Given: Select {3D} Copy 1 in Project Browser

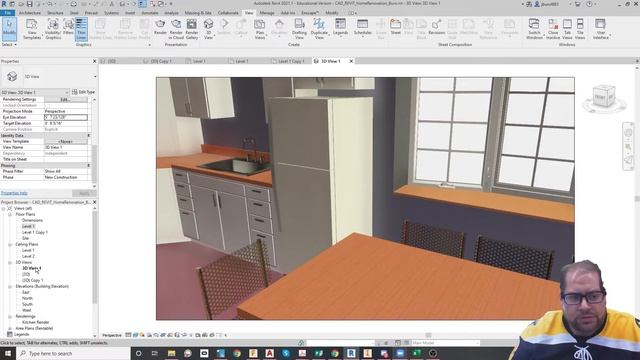Looking at the screenshot, I should [x=32, y=280].
